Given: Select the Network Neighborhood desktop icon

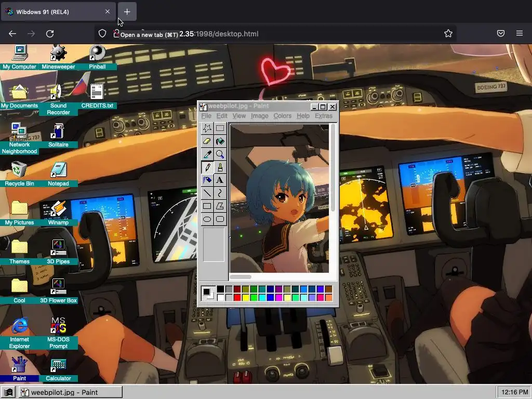Looking at the screenshot, I should tap(19, 139).
